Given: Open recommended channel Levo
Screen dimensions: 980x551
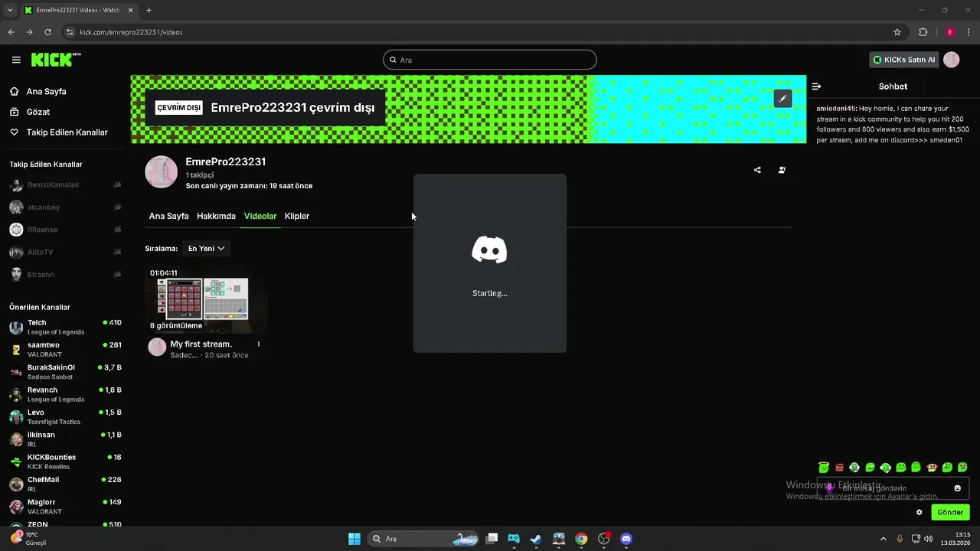Looking at the screenshot, I should [x=65, y=417].
